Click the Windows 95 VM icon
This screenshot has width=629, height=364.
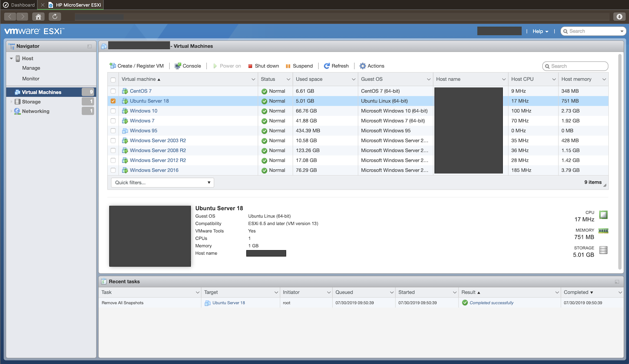(x=125, y=131)
